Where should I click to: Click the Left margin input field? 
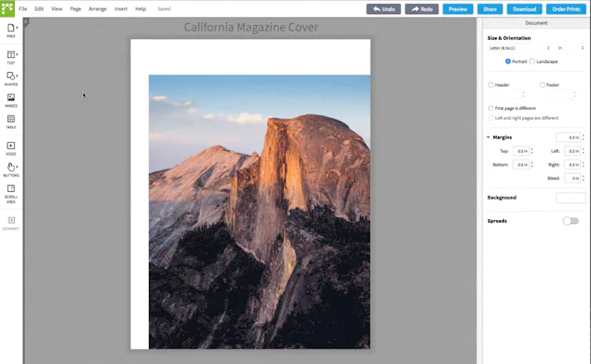573,151
